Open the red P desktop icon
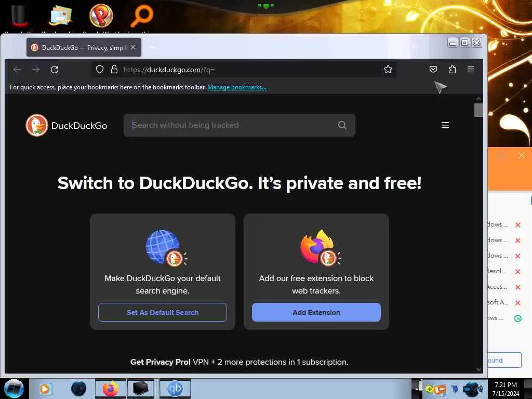The image size is (532, 399). pos(101,16)
